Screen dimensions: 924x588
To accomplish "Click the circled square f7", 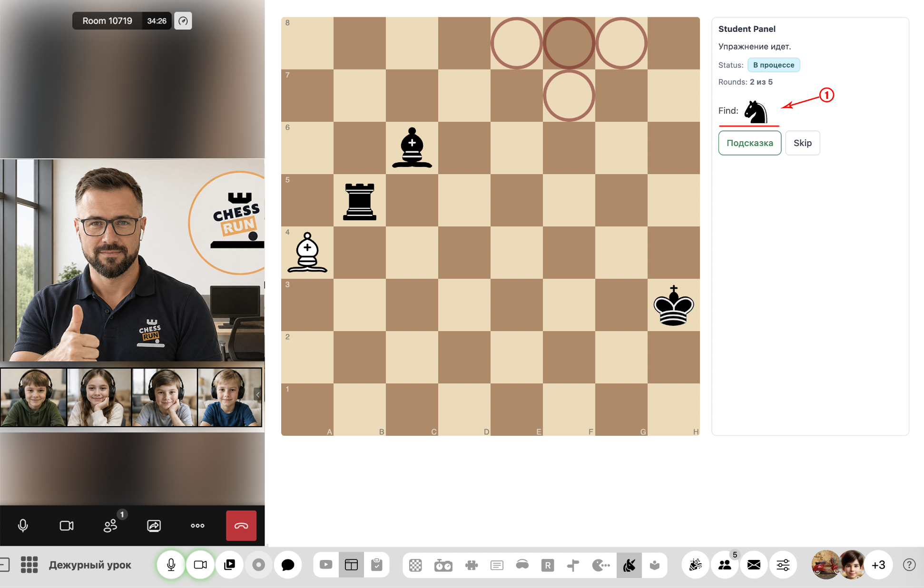I will click(x=569, y=96).
